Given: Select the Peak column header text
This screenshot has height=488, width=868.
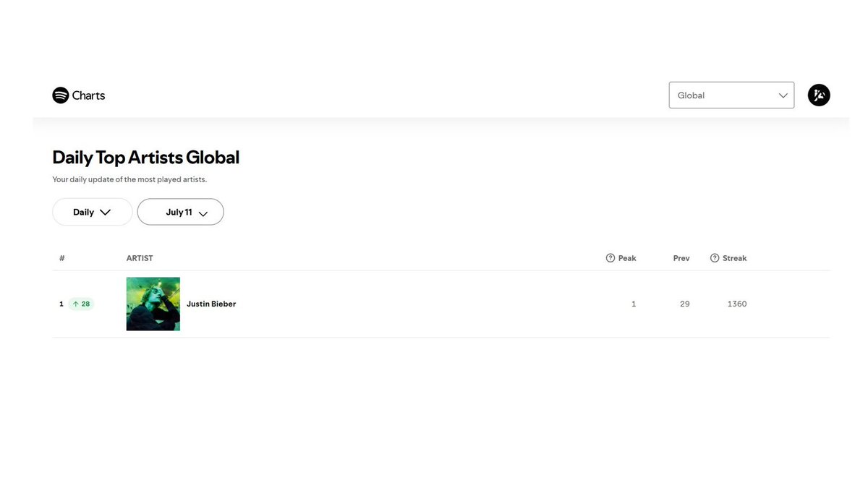Looking at the screenshot, I should point(627,258).
